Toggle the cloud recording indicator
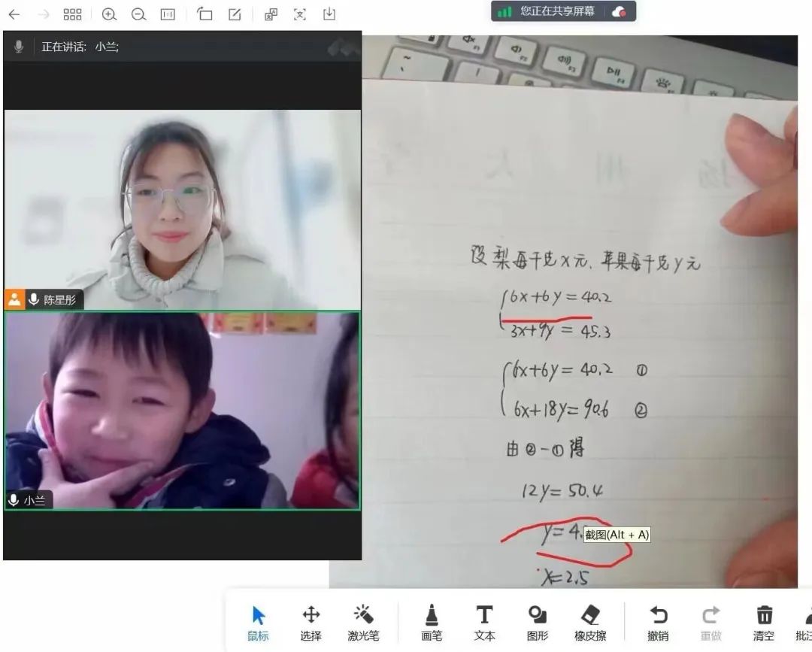Screen dimensions: 812x652 (619, 11)
